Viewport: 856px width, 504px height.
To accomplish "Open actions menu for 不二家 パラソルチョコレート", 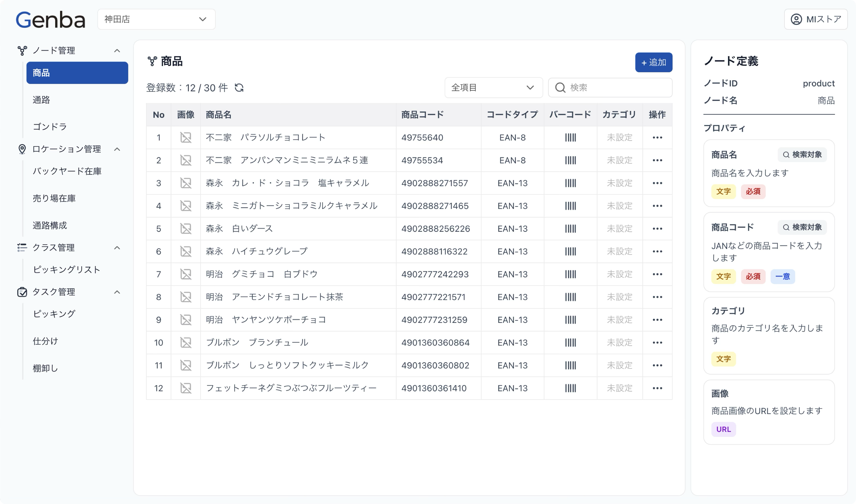I will 657,137.
